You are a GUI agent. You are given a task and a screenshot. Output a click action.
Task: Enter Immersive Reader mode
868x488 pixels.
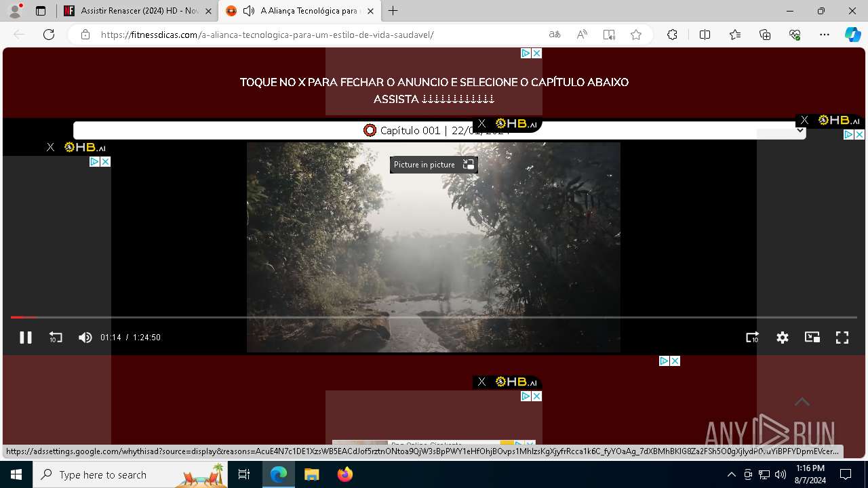[x=609, y=35]
